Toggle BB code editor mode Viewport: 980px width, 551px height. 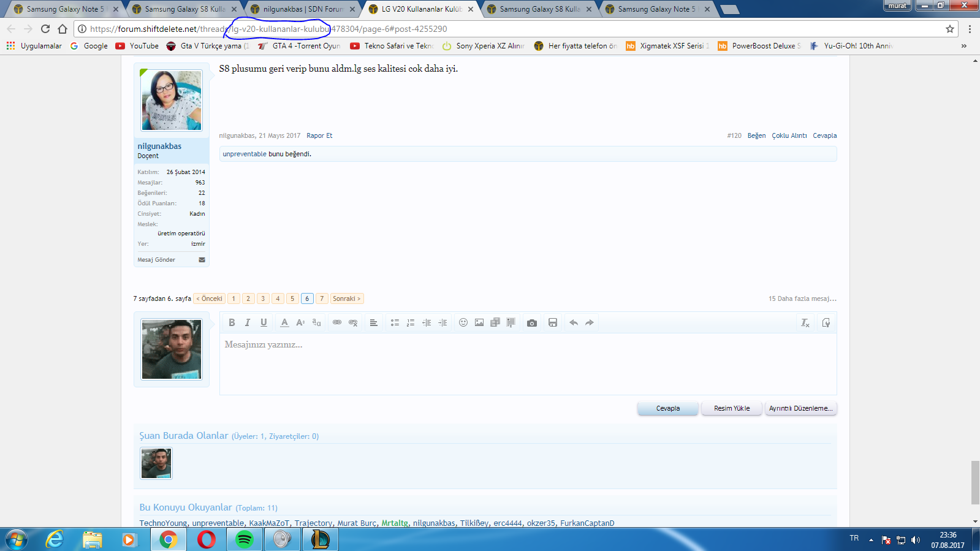826,322
